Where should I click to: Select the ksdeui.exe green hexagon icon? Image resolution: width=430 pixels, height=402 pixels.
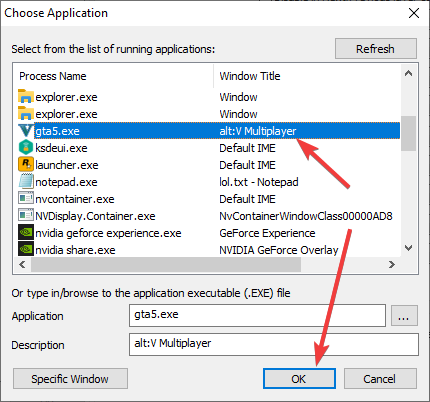(26, 148)
